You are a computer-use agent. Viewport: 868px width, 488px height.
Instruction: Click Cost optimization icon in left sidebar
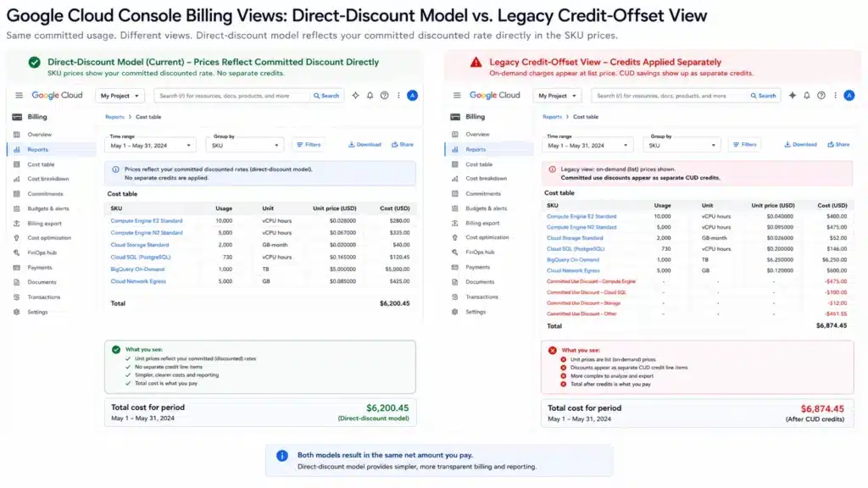[x=17, y=238]
